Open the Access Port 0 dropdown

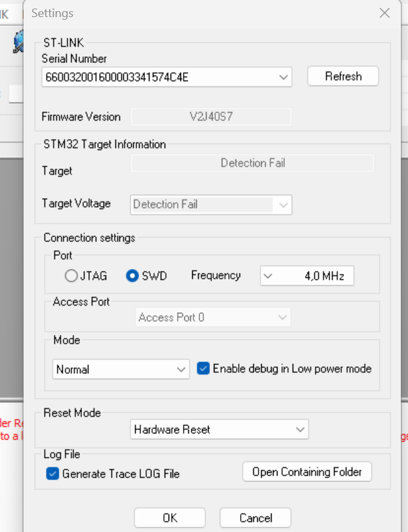pyautogui.click(x=213, y=317)
